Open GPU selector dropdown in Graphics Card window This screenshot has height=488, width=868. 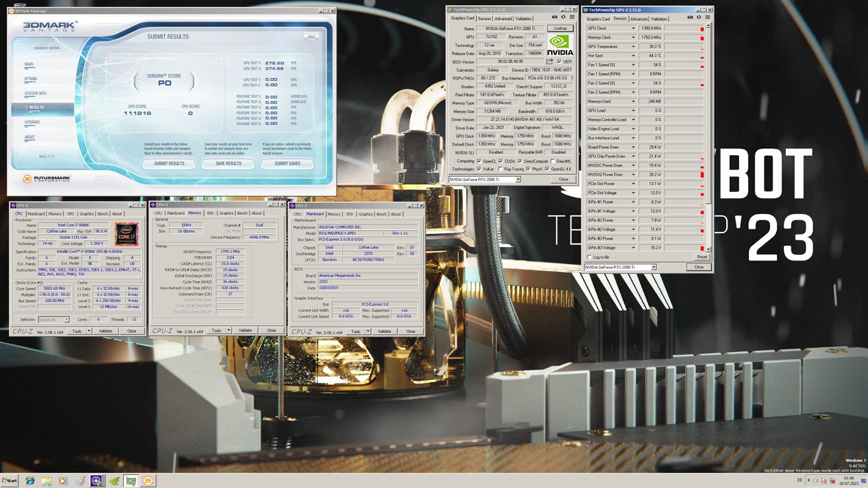tap(518, 179)
